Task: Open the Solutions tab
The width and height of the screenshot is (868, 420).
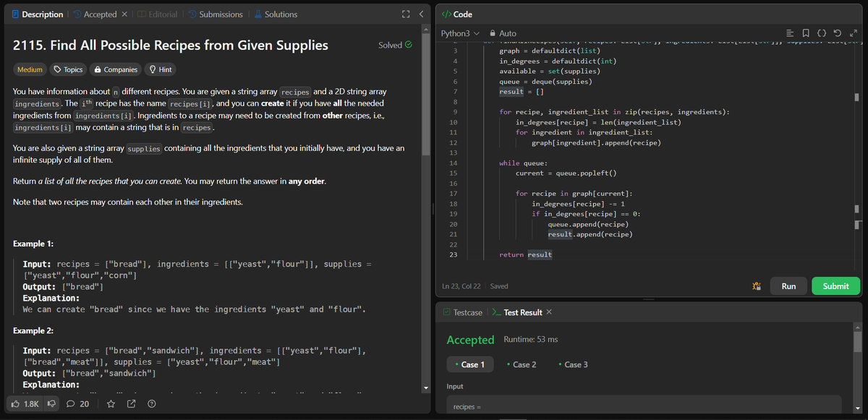Action: [x=276, y=14]
